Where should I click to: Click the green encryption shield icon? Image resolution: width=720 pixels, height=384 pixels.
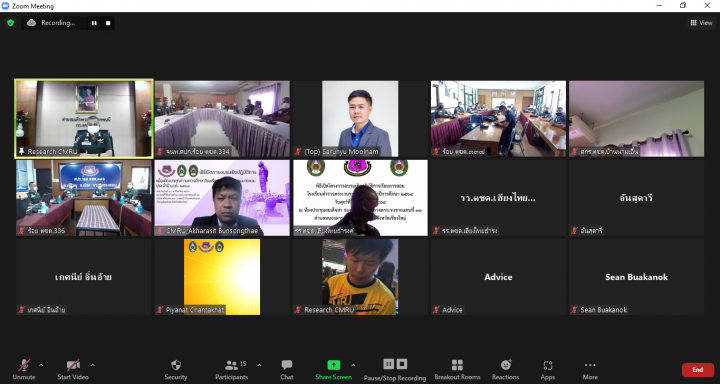click(x=11, y=23)
